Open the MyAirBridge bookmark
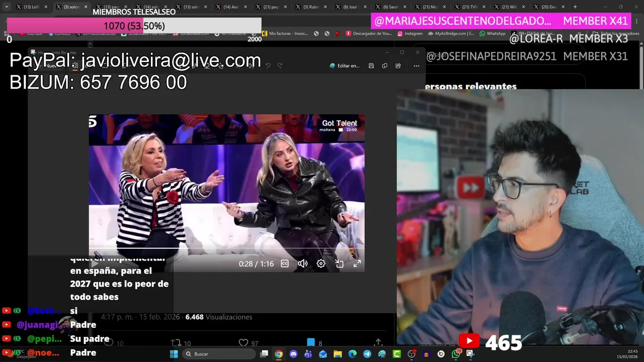Screen dimensions: 644x362 click(451, 34)
